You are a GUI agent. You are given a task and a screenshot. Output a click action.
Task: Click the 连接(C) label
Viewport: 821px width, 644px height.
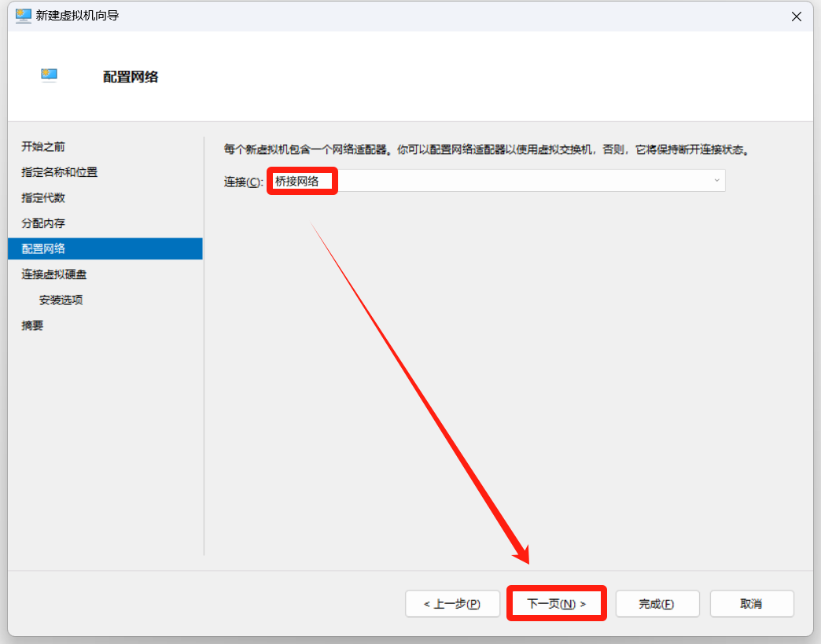243,182
